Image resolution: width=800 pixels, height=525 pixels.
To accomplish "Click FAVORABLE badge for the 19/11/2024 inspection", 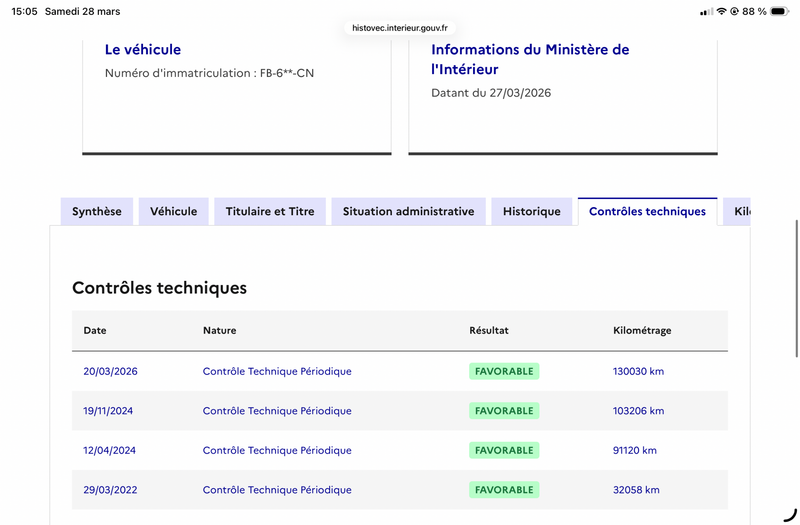I will 504,411.
